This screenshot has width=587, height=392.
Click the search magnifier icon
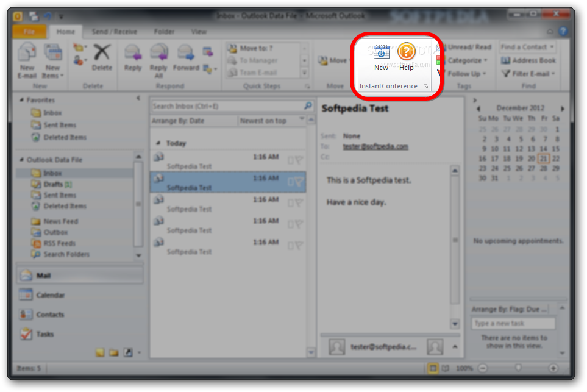point(308,106)
